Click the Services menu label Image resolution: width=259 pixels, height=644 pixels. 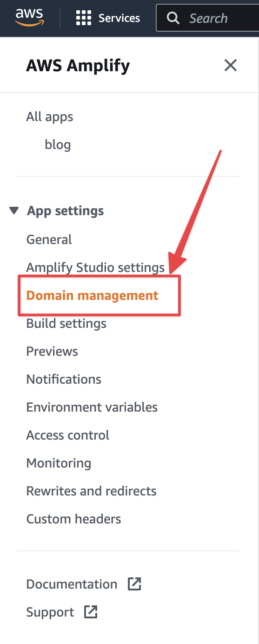point(119,18)
